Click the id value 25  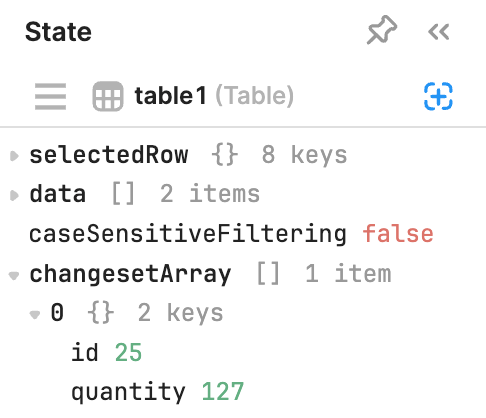click(x=128, y=353)
